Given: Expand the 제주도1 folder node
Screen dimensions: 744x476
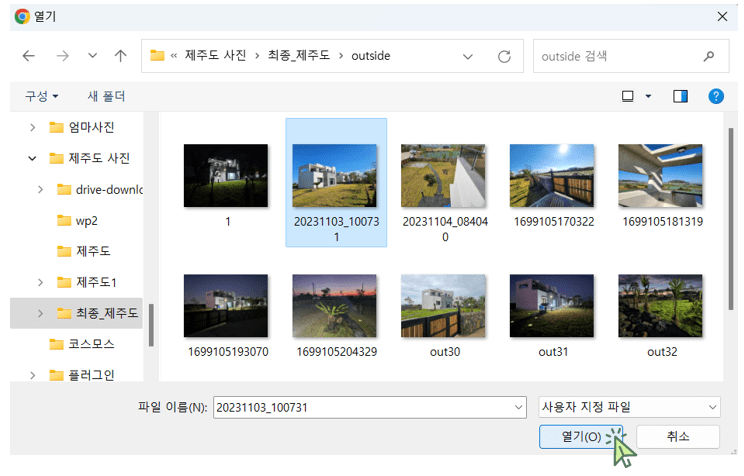Looking at the screenshot, I should pyautogui.click(x=40, y=282).
